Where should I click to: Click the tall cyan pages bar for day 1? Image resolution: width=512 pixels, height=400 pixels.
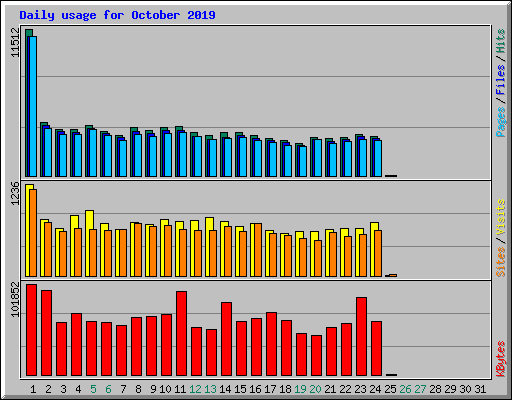coord(33,106)
